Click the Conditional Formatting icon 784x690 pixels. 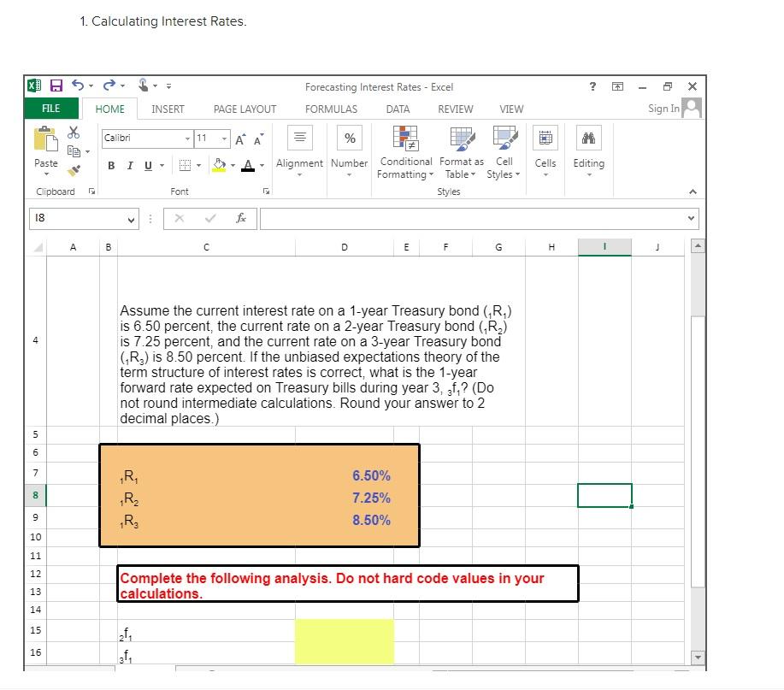pos(405,138)
